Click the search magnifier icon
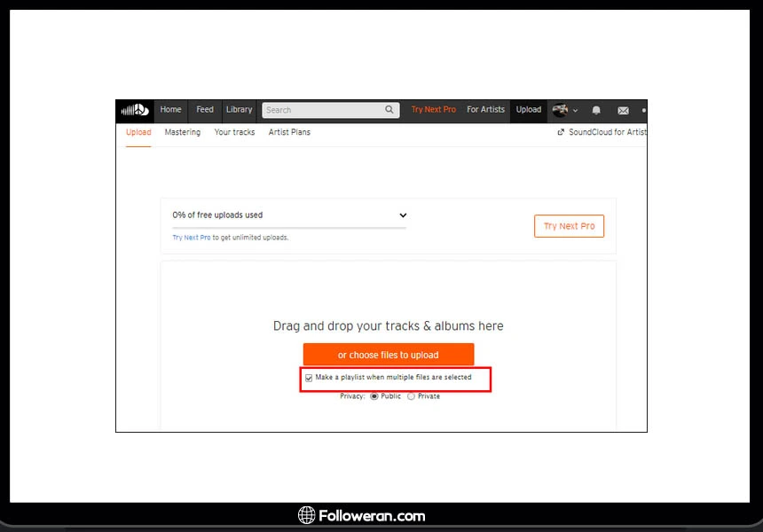The height and width of the screenshot is (532, 763). tap(389, 110)
